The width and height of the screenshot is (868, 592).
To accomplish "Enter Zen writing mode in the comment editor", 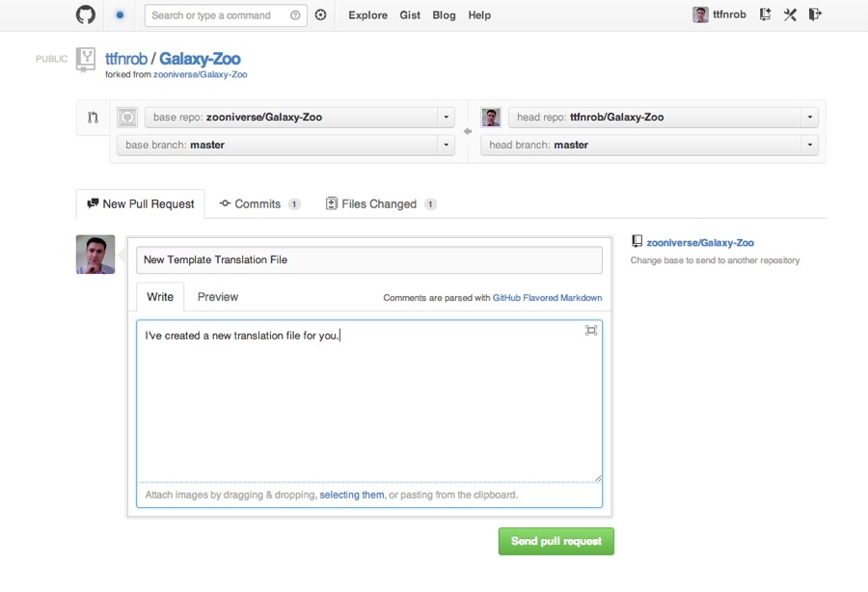I will tap(590, 330).
